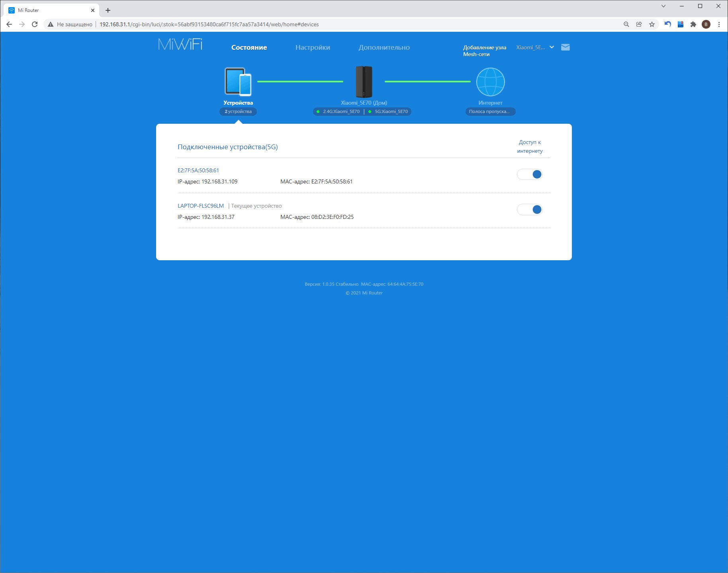The height and width of the screenshot is (573, 728).
Task: Click MAC-адрес: 08:D2:3E:F0:FD:25 text
Action: click(317, 217)
